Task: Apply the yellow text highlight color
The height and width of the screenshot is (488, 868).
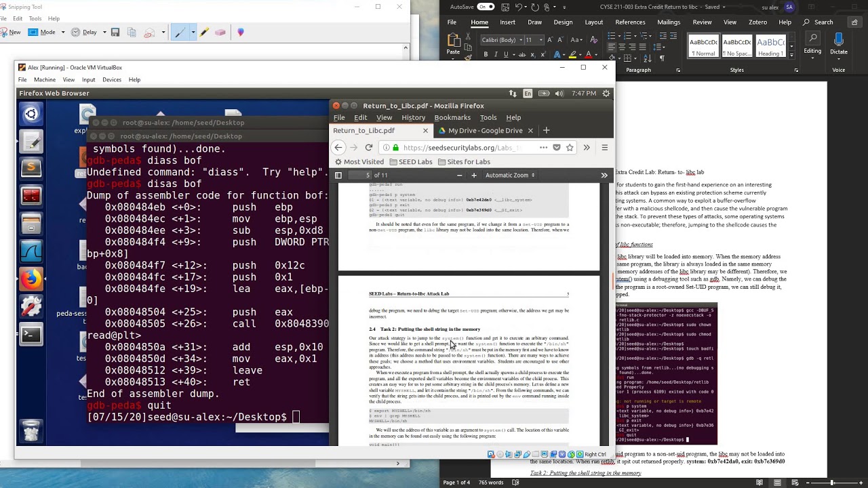Action: (x=572, y=55)
